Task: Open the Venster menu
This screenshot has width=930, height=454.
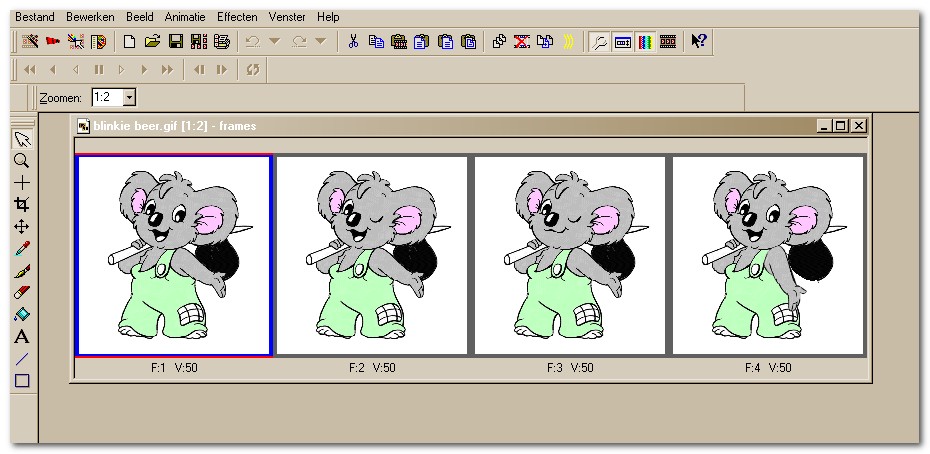Action: 288,17
